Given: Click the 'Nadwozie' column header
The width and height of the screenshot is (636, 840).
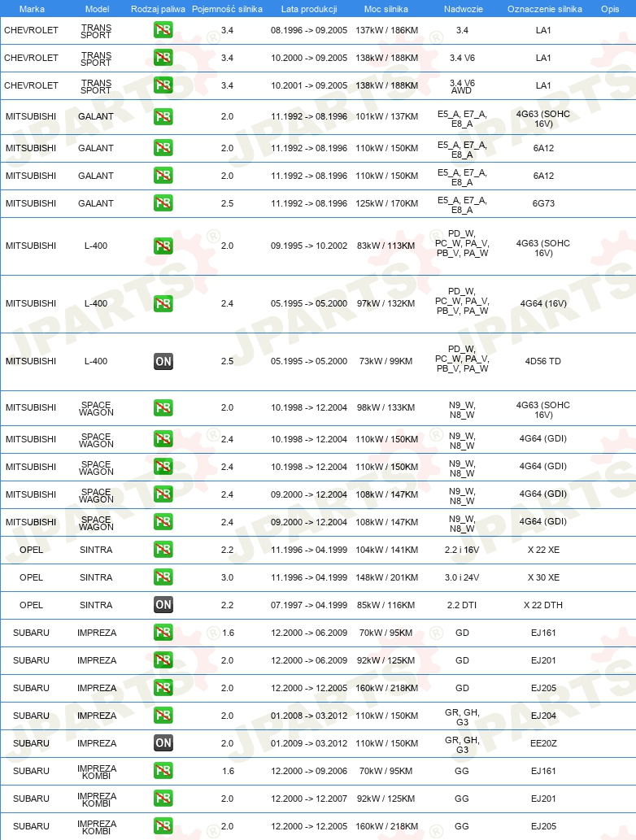Looking at the screenshot, I should [464, 9].
